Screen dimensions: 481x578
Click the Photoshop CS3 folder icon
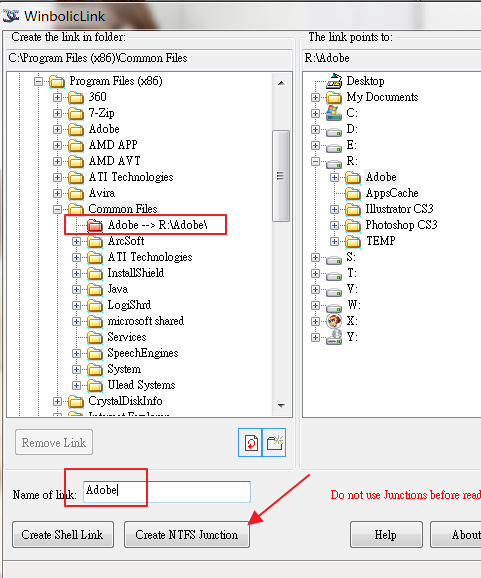[x=353, y=225]
